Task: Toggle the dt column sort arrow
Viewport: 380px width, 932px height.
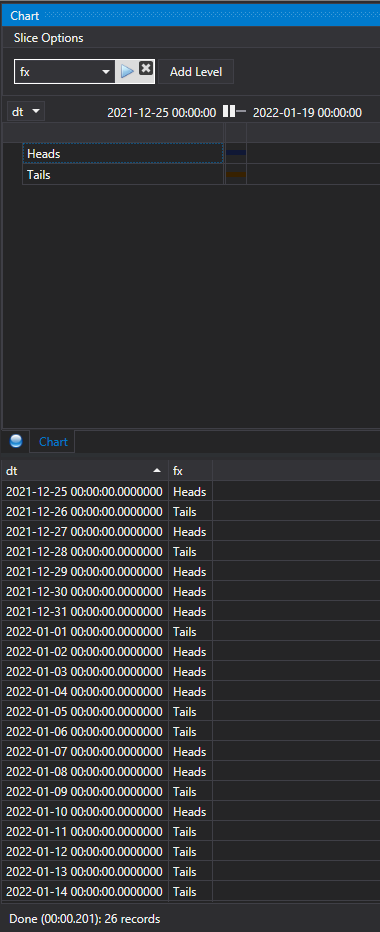Action: coord(157,471)
